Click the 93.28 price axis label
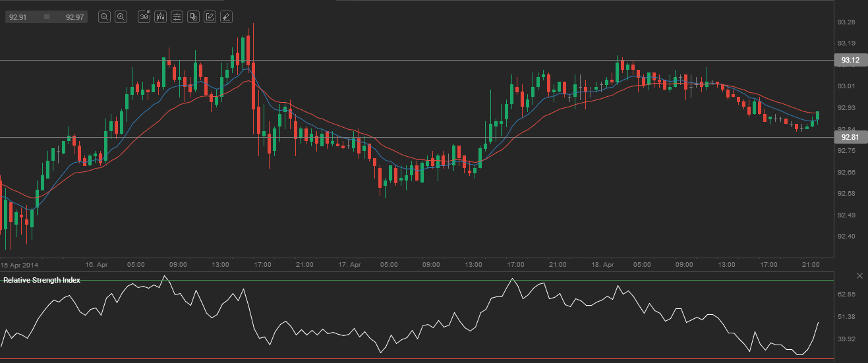This screenshot has width=868, height=363. [x=846, y=22]
